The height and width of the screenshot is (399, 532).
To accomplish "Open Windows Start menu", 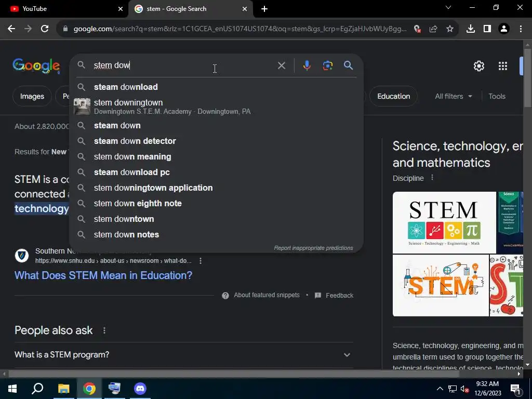I will tap(12, 389).
